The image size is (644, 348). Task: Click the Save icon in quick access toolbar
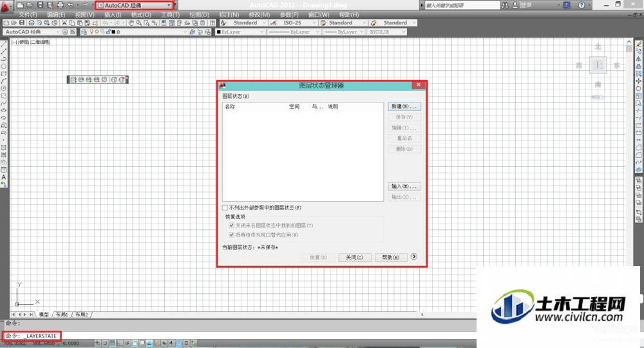coord(40,5)
